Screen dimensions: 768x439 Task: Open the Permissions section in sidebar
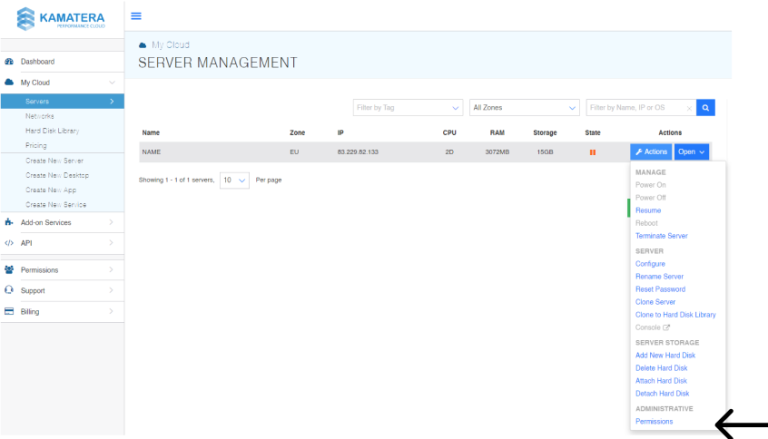(x=40, y=270)
